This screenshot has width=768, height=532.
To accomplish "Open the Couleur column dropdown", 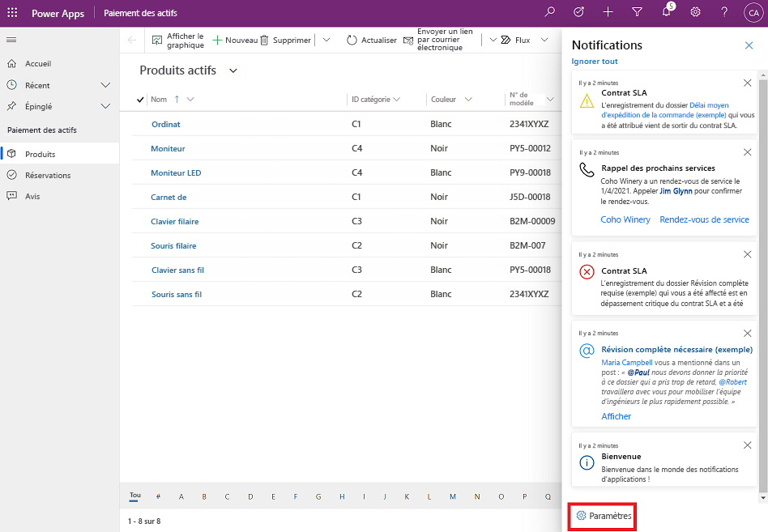I will point(468,100).
